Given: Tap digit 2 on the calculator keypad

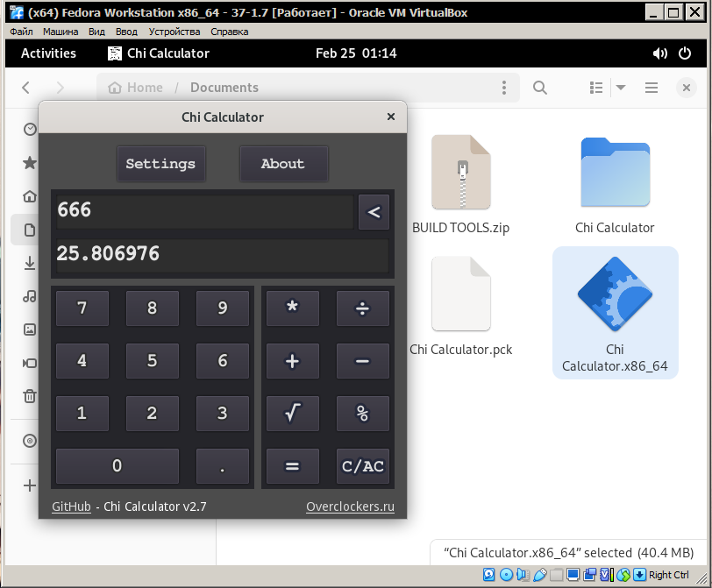Looking at the screenshot, I should tap(152, 414).
